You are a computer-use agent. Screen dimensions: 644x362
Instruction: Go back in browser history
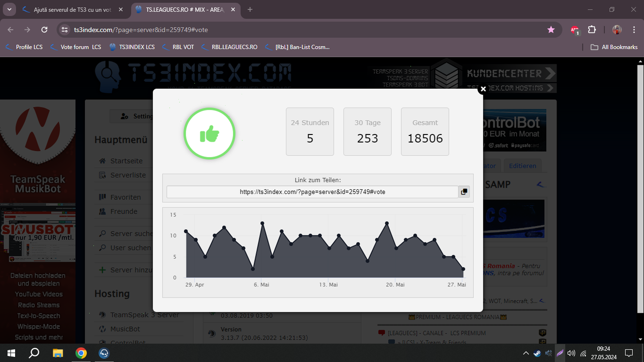pos(11,30)
